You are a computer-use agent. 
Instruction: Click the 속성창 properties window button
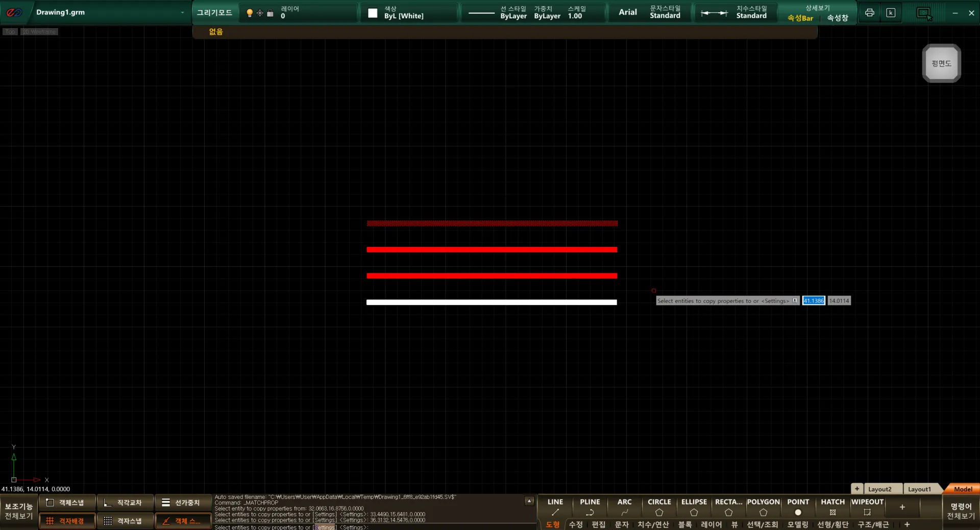(838, 18)
